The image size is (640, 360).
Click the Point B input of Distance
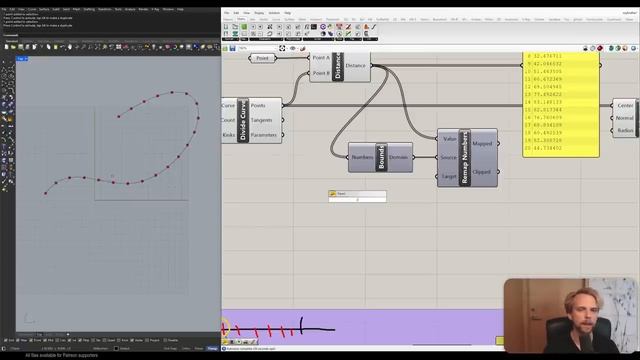pyautogui.click(x=321, y=73)
